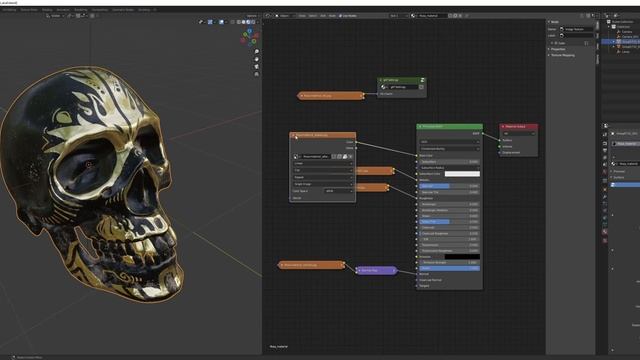Switch to Texture Paint workspace tab

(29, 9)
